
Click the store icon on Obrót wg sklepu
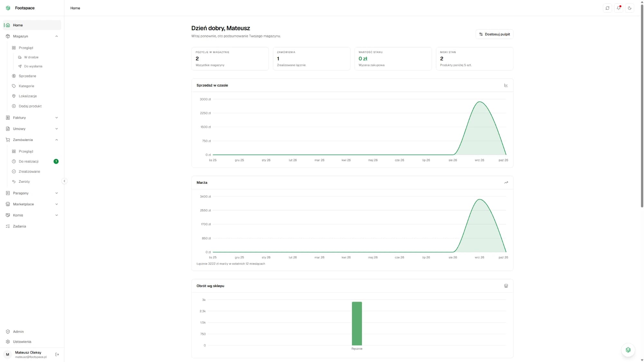(506, 286)
